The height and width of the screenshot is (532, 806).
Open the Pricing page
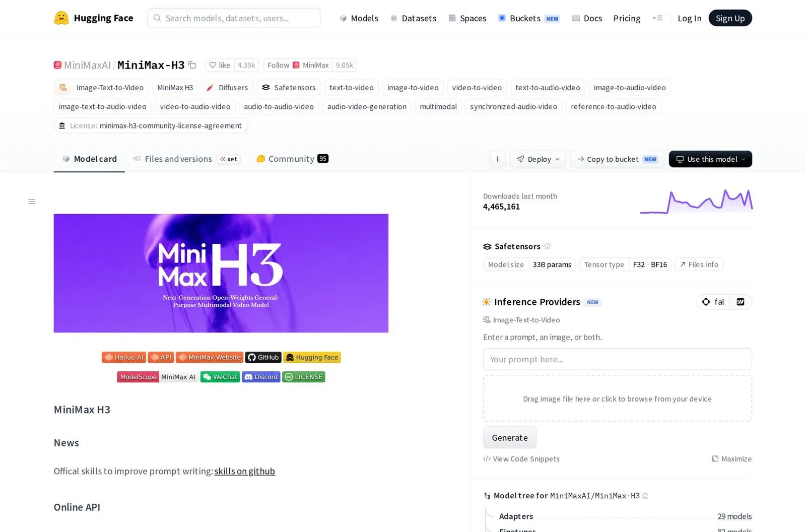point(627,18)
